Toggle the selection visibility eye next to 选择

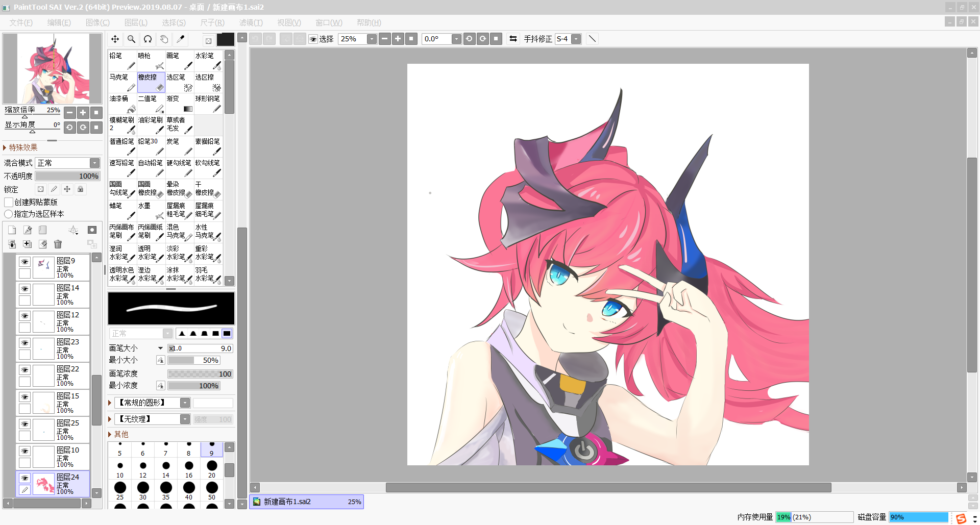tap(313, 39)
